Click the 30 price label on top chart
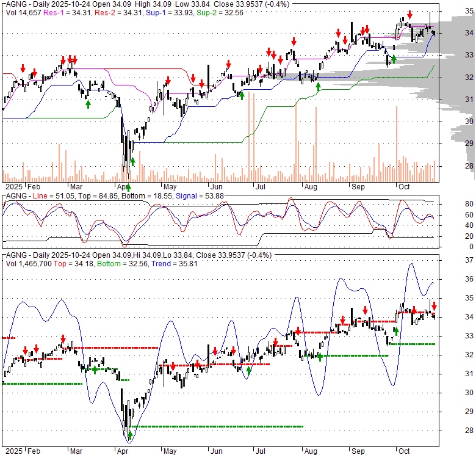476x455 pixels. [x=469, y=122]
